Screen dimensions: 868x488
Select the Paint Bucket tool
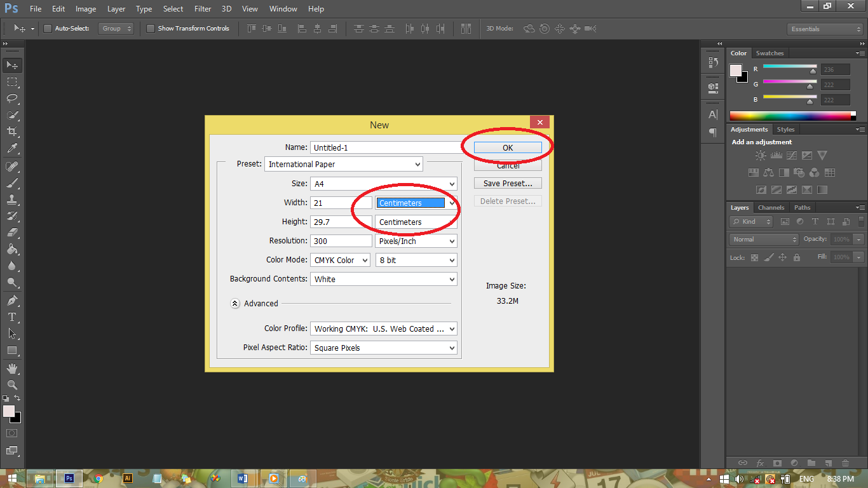[x=12, y=249]
